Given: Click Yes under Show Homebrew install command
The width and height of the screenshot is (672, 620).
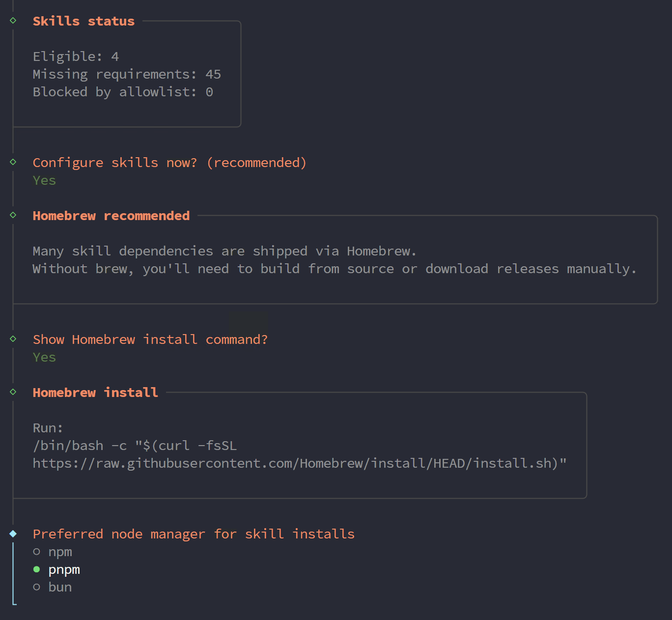Looking at the screenshot, I should coord(44,357).
